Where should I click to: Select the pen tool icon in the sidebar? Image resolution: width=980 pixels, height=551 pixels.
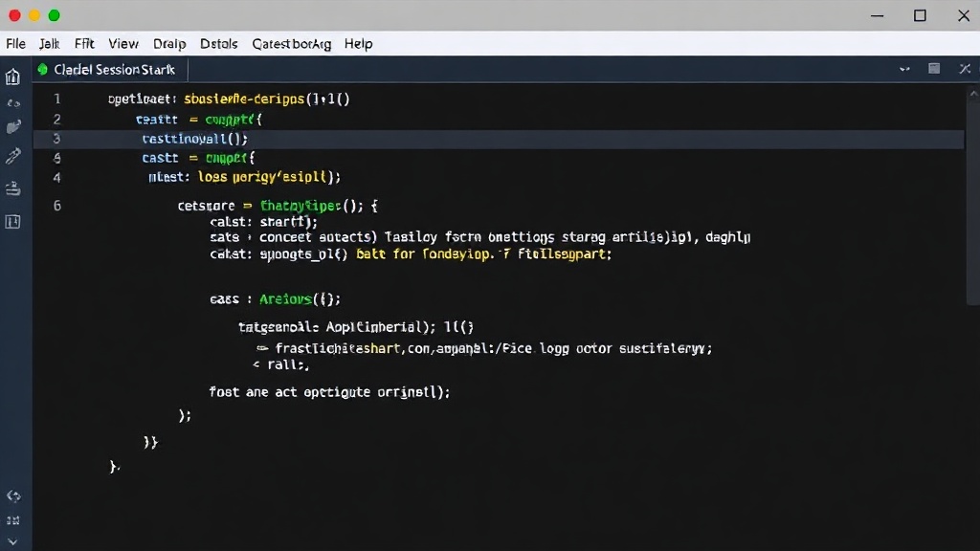(13, 156)
